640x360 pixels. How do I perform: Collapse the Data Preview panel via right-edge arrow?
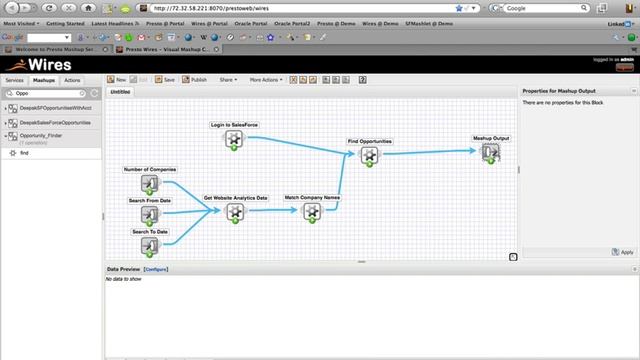634,269
